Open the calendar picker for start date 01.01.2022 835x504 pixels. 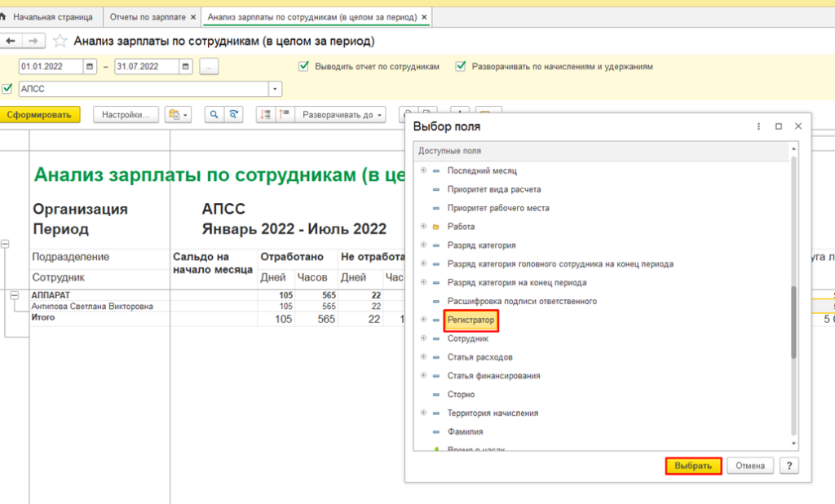pos(91,67)
